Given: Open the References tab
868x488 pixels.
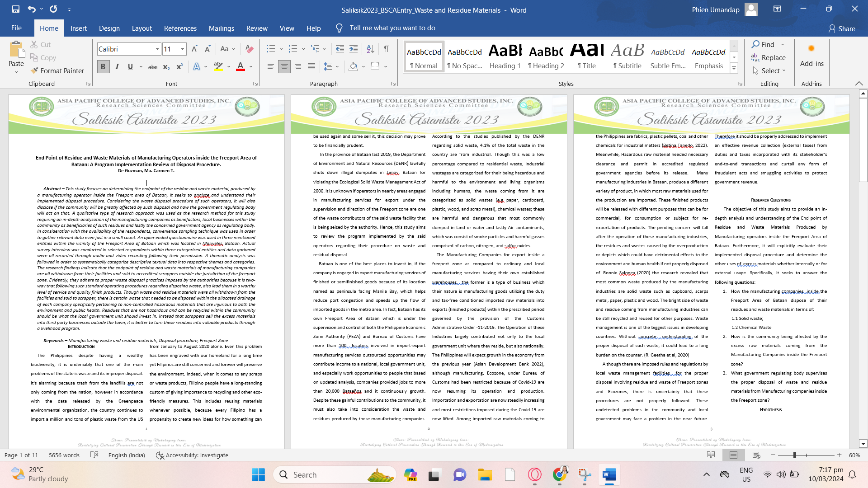Looking at the screenshot, I should tap(180, 28).
